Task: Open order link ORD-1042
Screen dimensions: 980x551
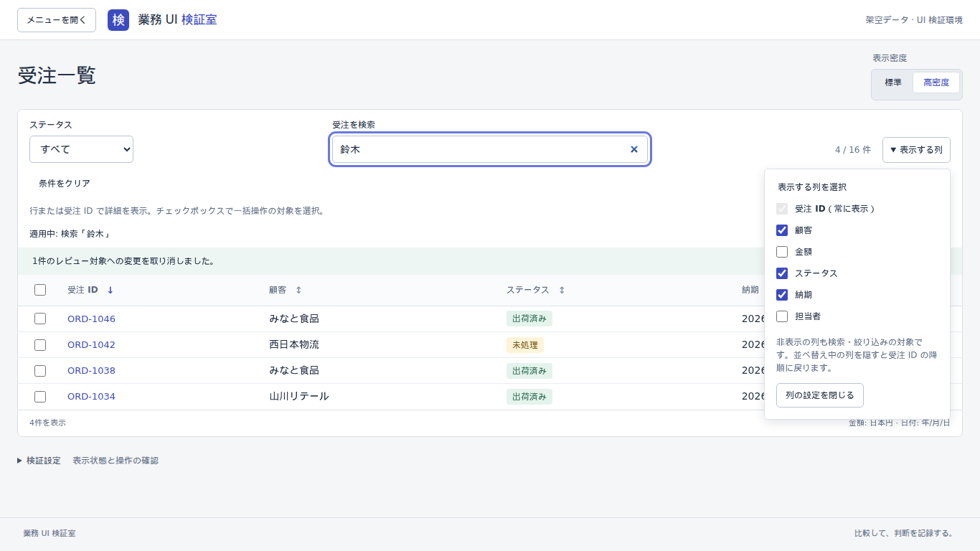Action: (x=91, y=344)
